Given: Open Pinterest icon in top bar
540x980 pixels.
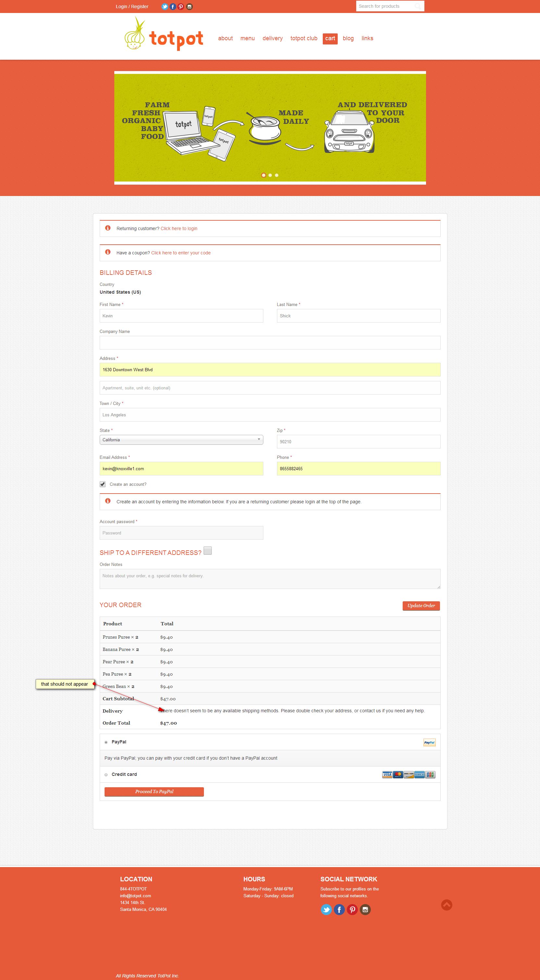Looking at the screenshot, I should [181, 6].
